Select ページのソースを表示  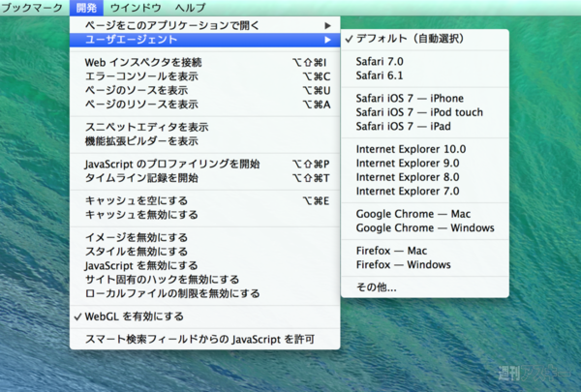point(205,90)
